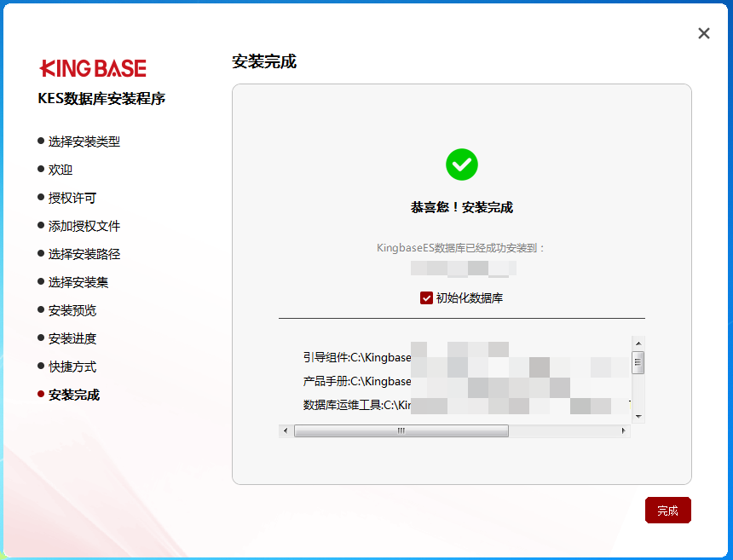Screen dimensions: 733x560
Task: Click the vertical scrollbar up arrow
Action: pos(638,344)
